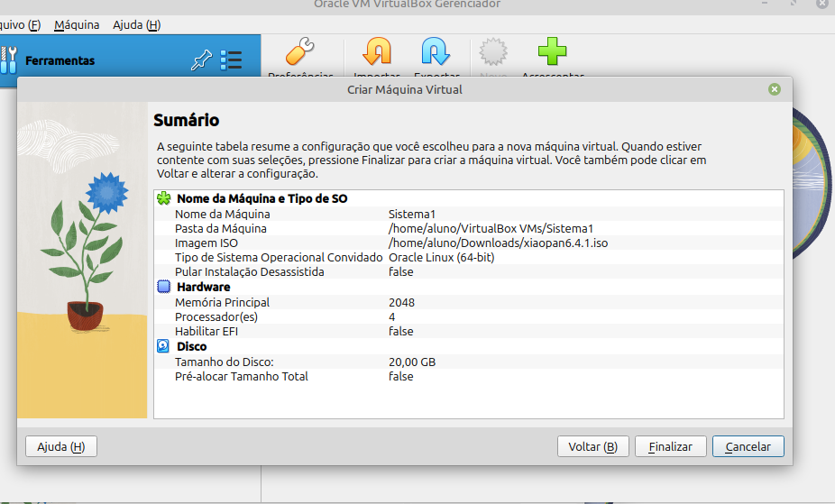
Task: Click the greyed-out Novo starburst icon
Action: coord(493,52)
